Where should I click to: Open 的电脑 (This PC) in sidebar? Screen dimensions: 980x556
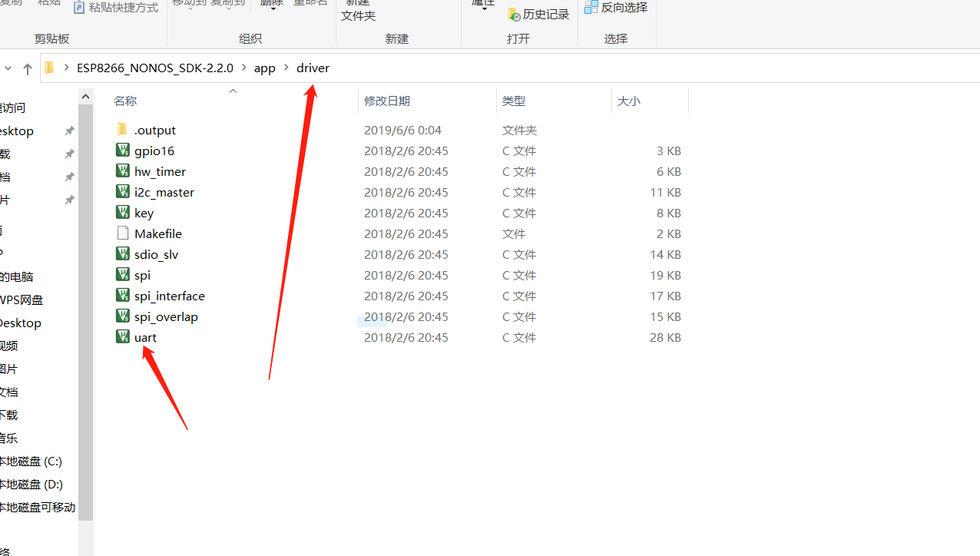[17, 277]
